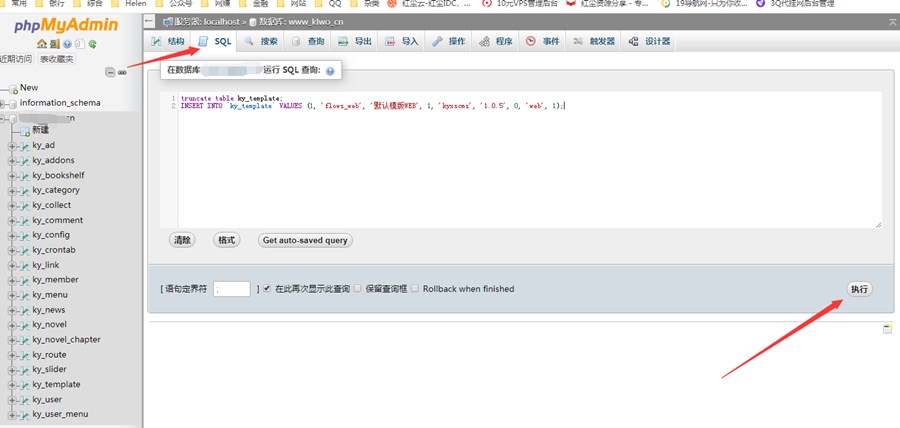Open the 设计器 designer tab
Image resolution: width=900 pixels, height=428 pixels.
tap(649, 41)
